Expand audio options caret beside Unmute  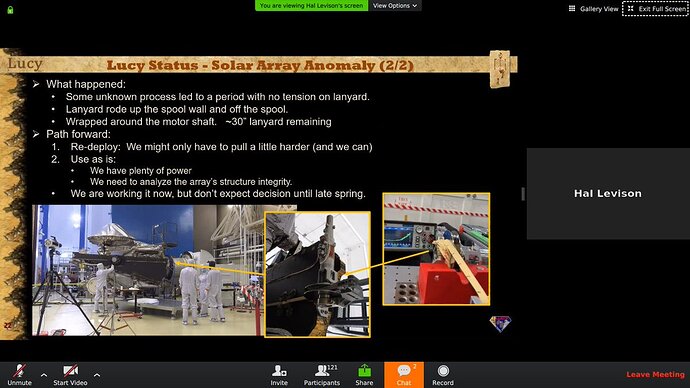pos(44,375)
